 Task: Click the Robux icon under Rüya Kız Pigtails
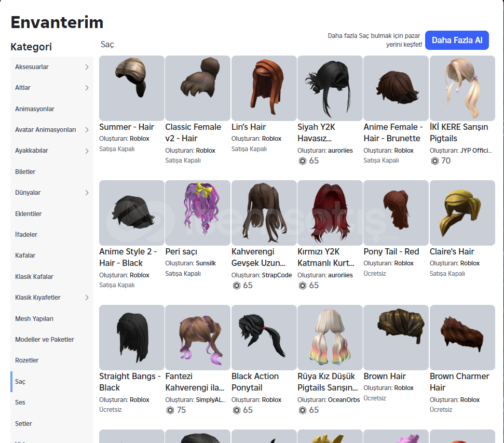(303, 410)
